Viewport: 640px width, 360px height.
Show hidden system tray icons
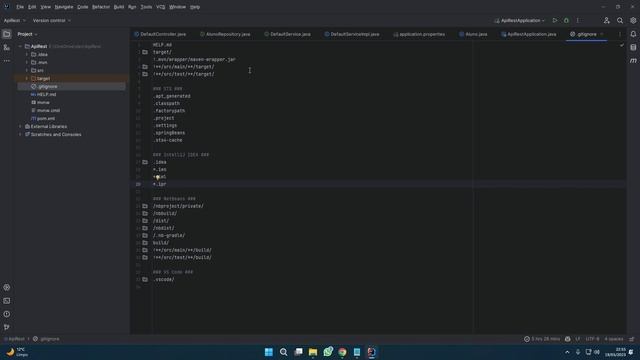[567, 352]
